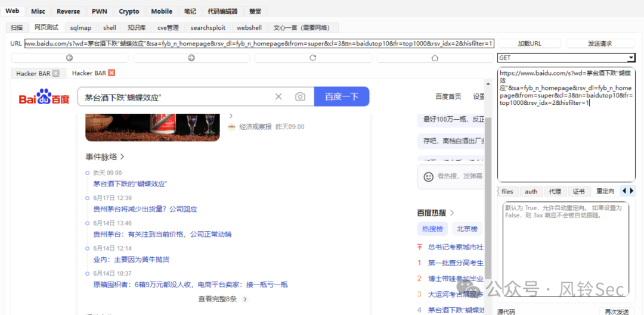Click the Baidu logo
This screenshot has width=644, height=315.
click(44, 97)
